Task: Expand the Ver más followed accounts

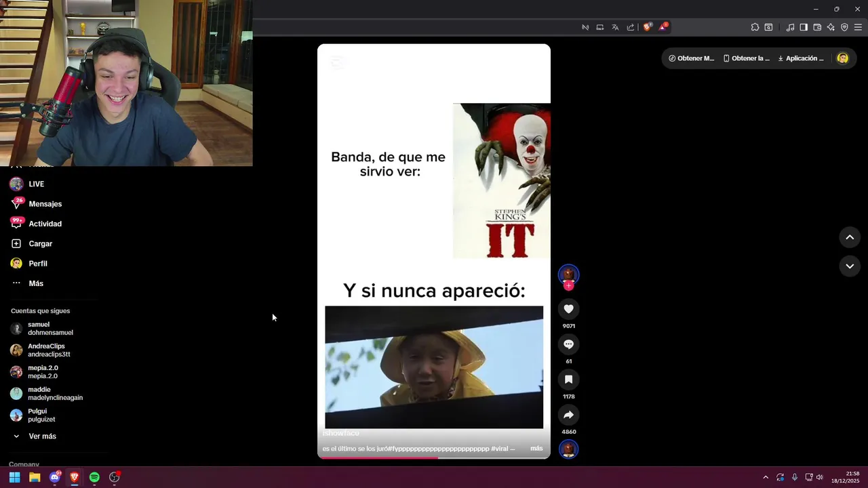Action: [x=34, y=436]
